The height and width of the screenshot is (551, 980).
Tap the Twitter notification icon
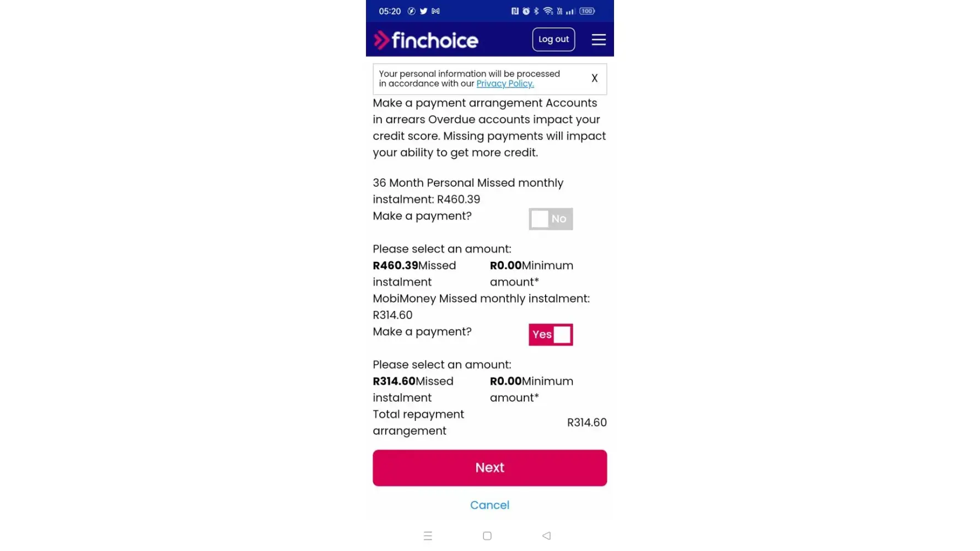[x=423, y=11]
